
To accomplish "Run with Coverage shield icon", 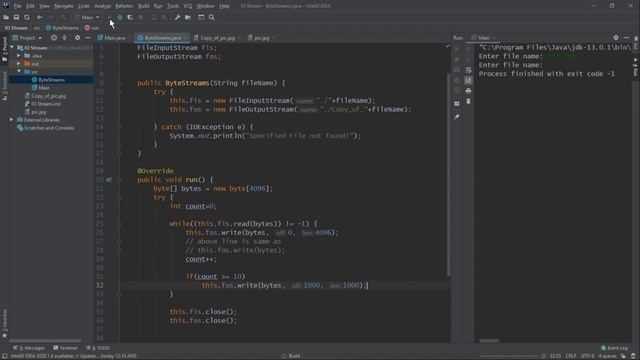I will (x=130, y=18).
